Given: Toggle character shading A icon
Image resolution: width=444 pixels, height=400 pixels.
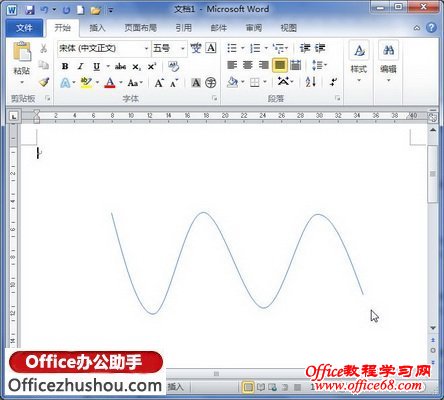Looking at the screenshot, I should click(x=196, y=83).
